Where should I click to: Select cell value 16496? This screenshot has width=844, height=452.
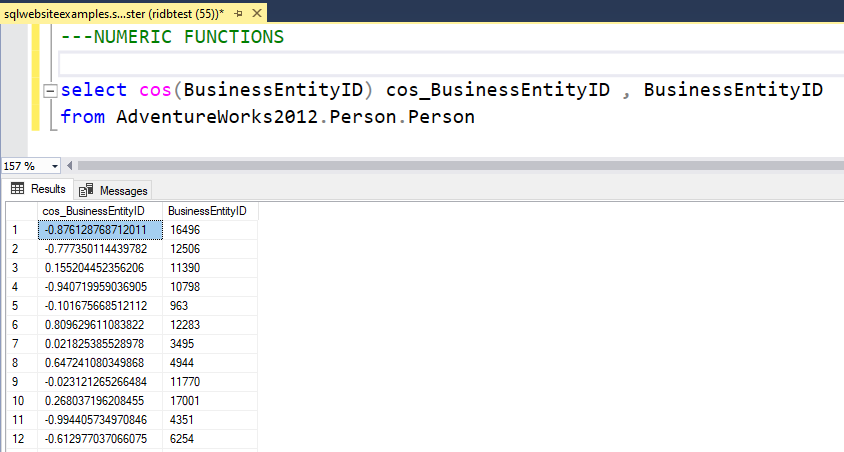click(x=210, y=230)
